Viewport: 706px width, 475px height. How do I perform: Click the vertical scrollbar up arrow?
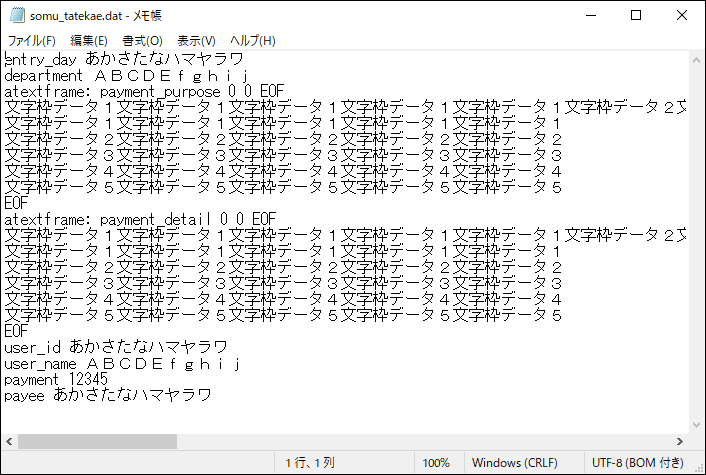(x=696, y=60)
